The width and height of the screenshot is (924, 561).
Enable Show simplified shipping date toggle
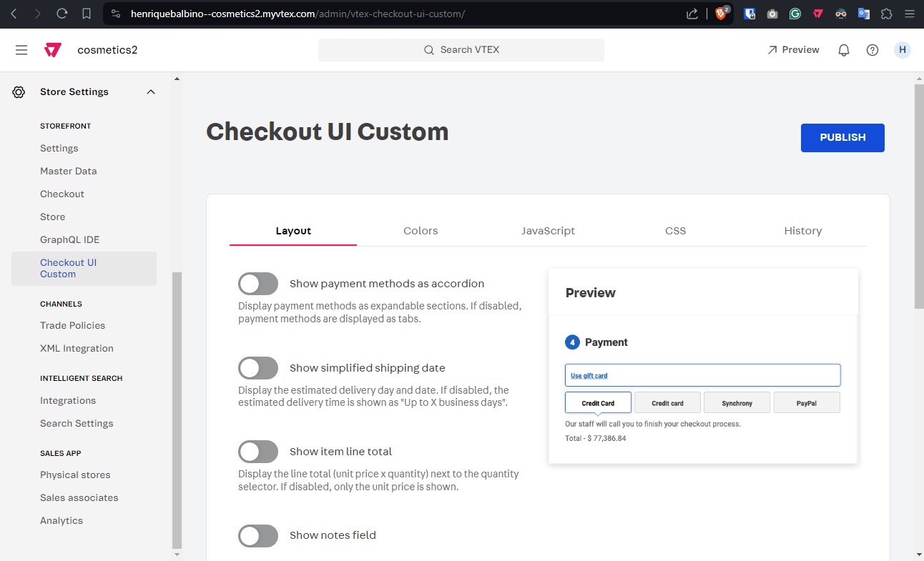258,368
